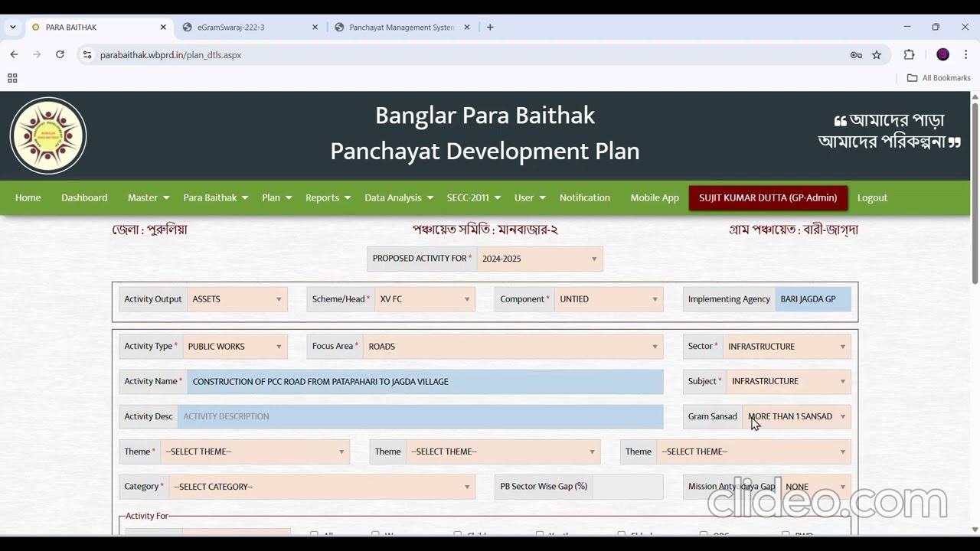Open All Bookmarks folder
This screenshot has width=980, height=551.
click(939, 78)
